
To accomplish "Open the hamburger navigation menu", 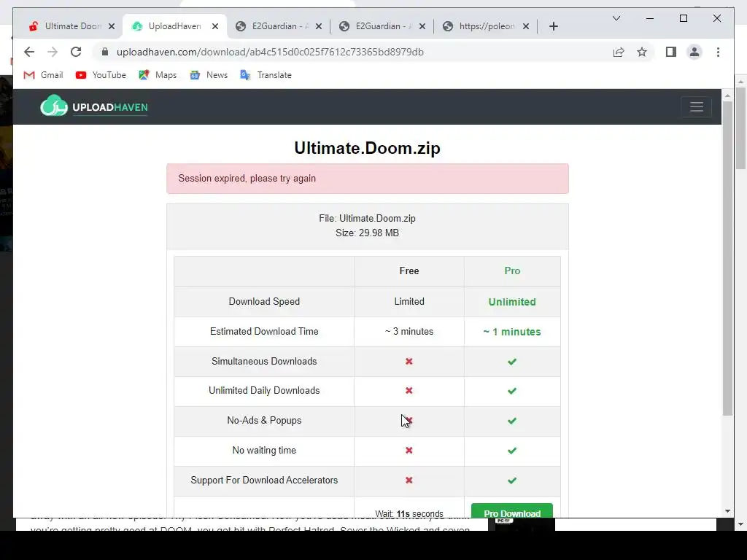I will tap(697, 106).
